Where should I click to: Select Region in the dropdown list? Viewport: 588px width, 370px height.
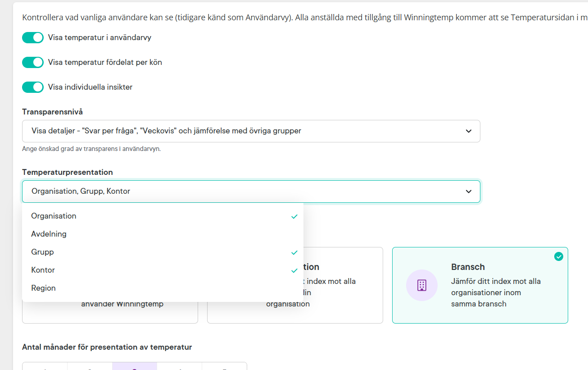[43, 288]
